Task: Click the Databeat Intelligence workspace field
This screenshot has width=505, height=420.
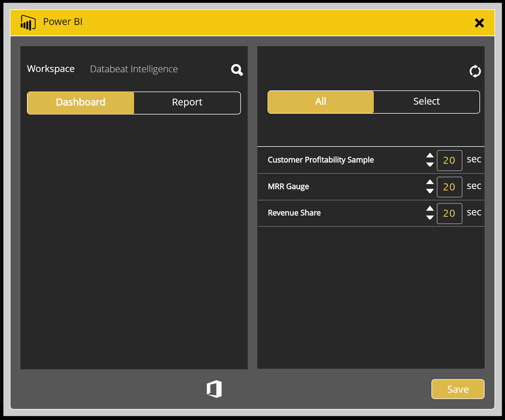Action: [x=133, y=69]
